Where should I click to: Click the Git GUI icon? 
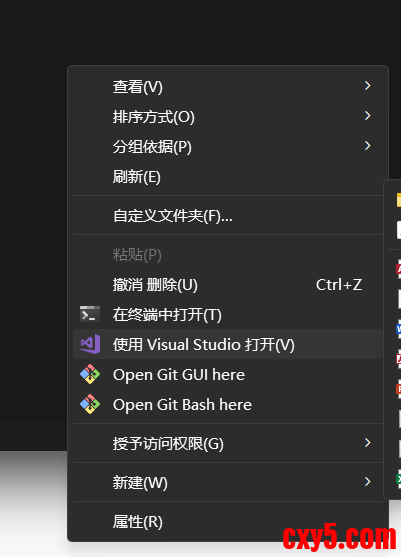click(x=90, y=374)
